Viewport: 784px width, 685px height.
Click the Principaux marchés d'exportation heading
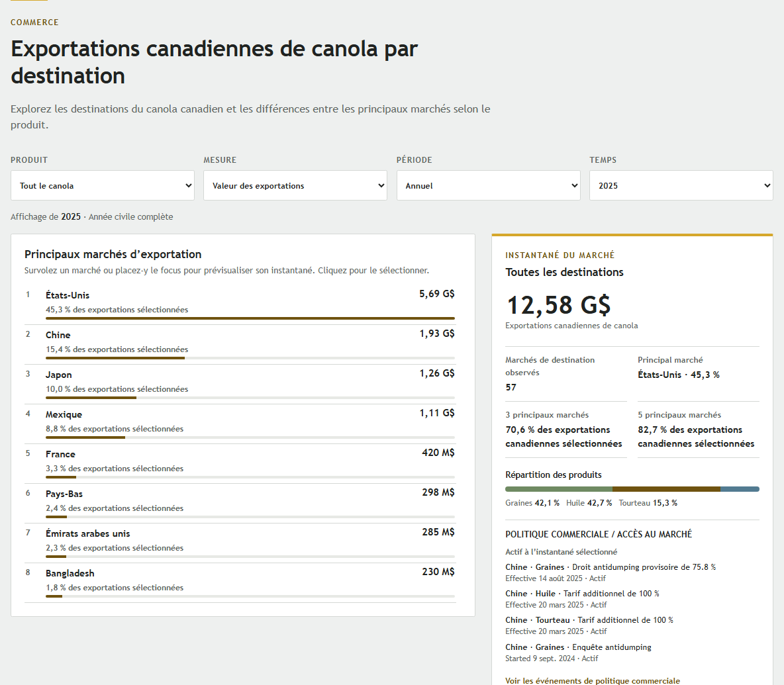tap(113, 254)
